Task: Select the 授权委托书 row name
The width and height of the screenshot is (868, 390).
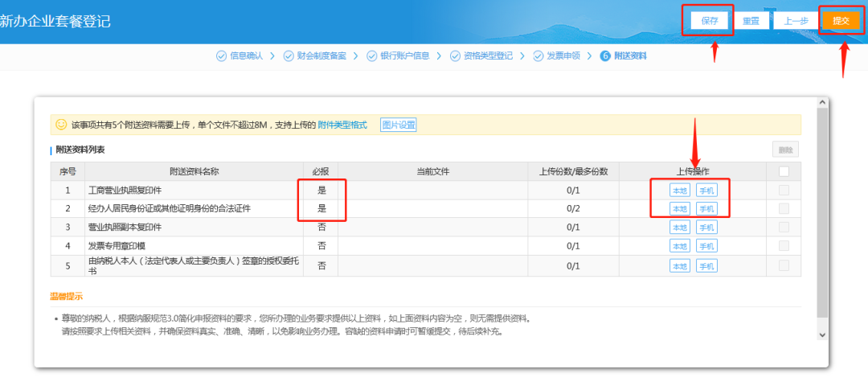Action: coord(194,266)
